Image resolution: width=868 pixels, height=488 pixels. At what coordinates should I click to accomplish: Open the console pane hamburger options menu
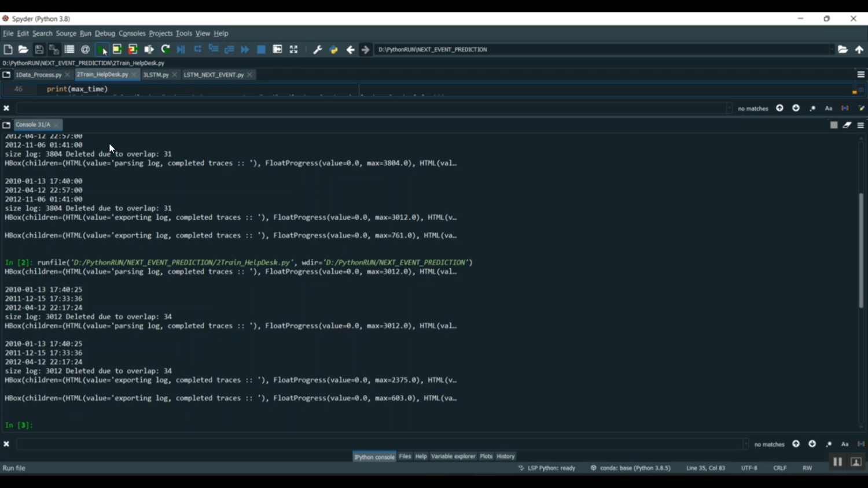point(860,125)
